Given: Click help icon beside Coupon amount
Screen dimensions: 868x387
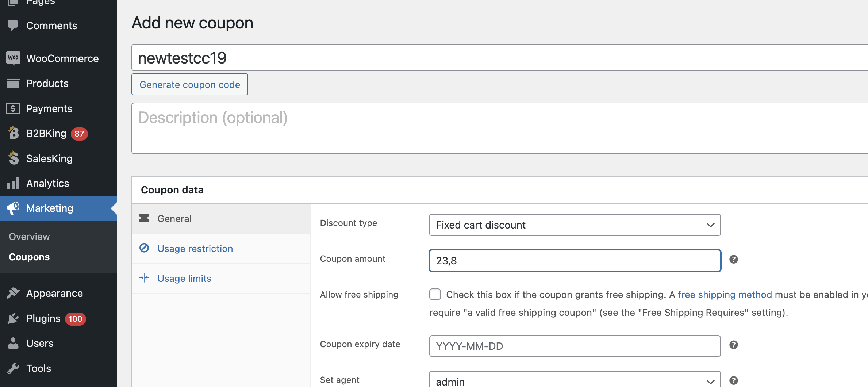Looking at the screenshot, I should point(734,259).
